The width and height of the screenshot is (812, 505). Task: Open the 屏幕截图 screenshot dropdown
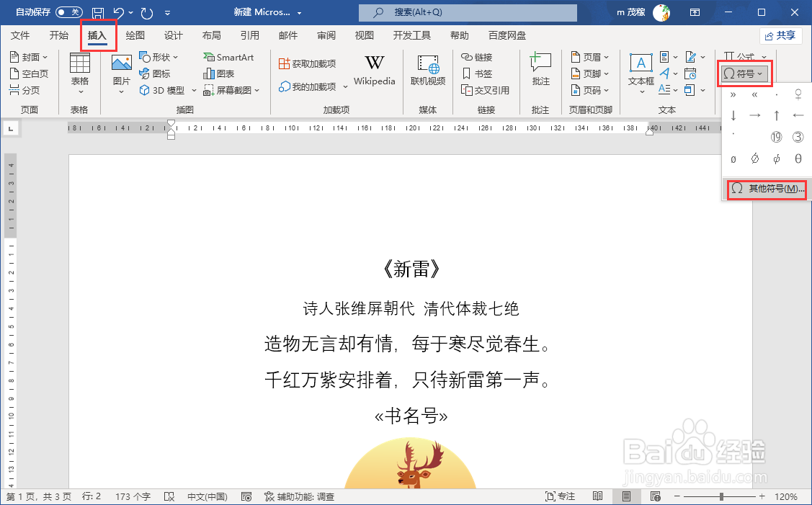(256, 90)
